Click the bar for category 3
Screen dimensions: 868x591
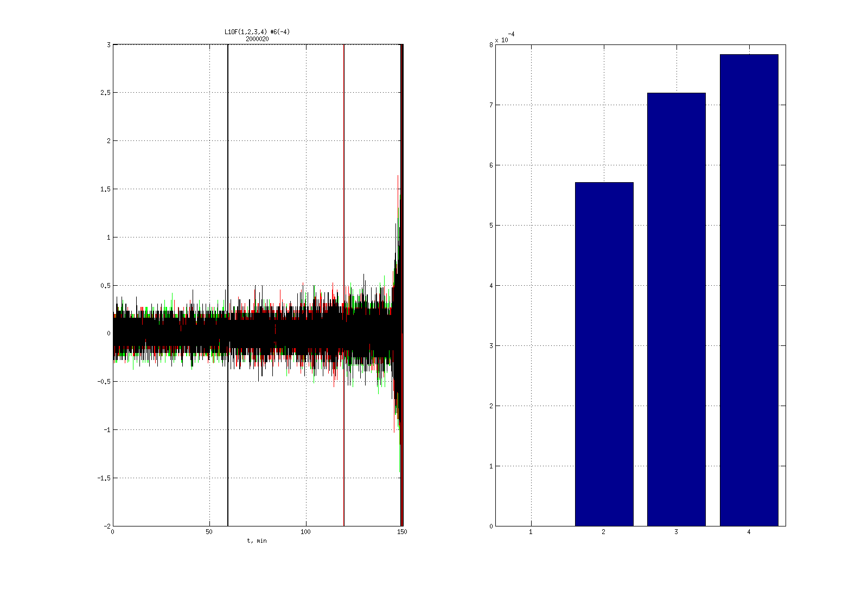[x=676, y=309]
